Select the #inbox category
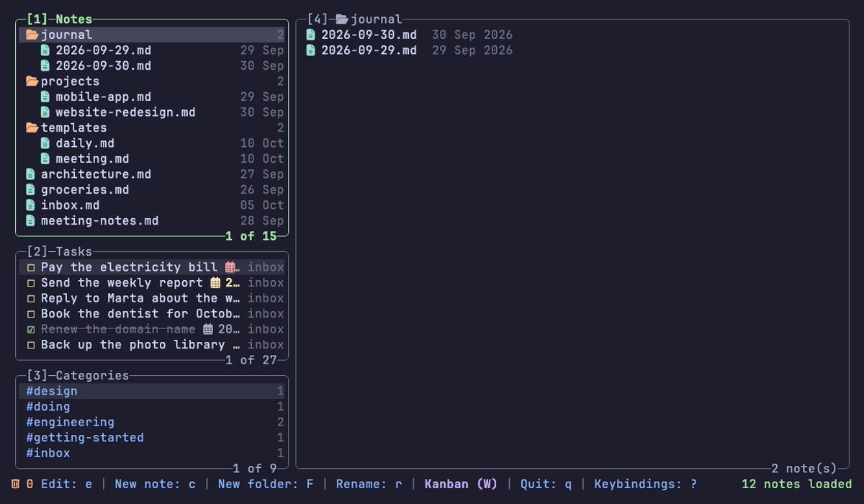This screenshot has height=504, width=864. coord(152,453)
